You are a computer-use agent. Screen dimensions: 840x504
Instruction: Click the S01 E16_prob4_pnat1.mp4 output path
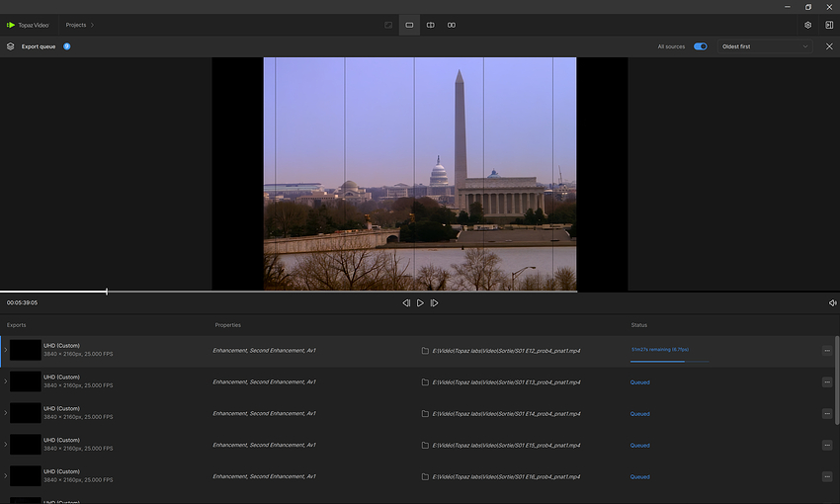[x=506, y=476]
